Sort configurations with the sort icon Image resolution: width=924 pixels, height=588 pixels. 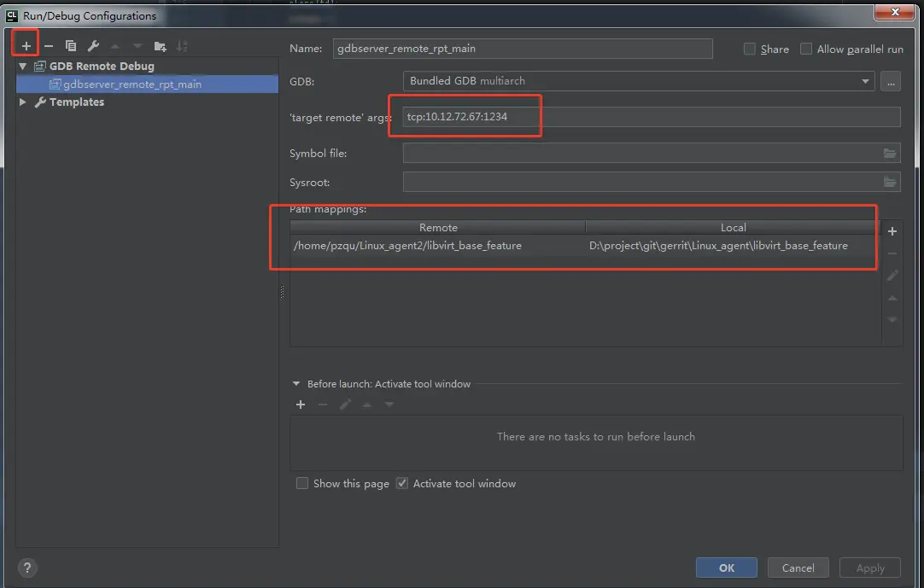pyautogui.click(x=182, y=45)
